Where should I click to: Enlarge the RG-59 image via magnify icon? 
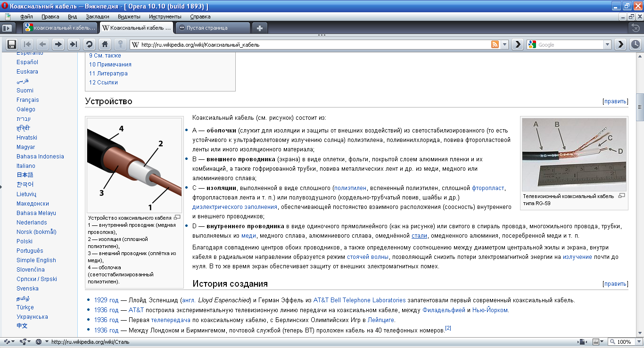[621, 196]
